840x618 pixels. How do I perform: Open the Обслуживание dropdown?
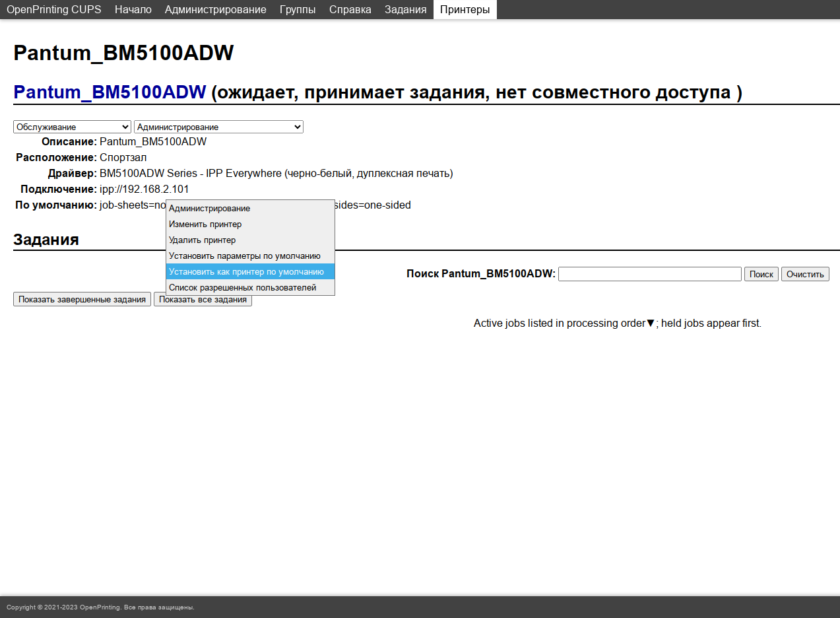click(73, 127)
